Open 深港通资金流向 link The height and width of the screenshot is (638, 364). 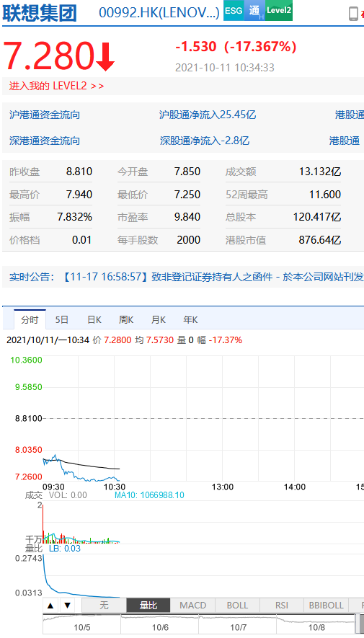tap(45, 141)
